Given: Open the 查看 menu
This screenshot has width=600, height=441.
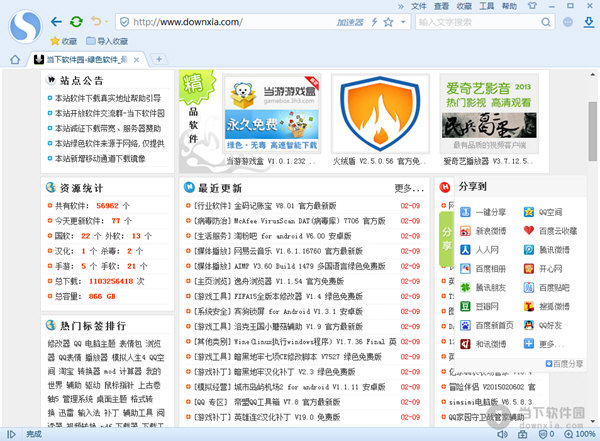Looking at the screenshot, I should pyautogui.click(x=441, y=6).
